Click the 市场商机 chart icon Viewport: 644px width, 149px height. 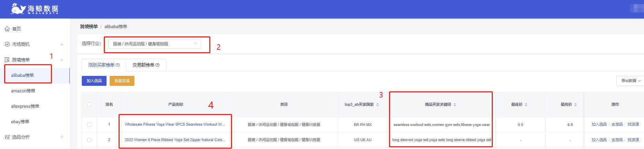[7, 44]
